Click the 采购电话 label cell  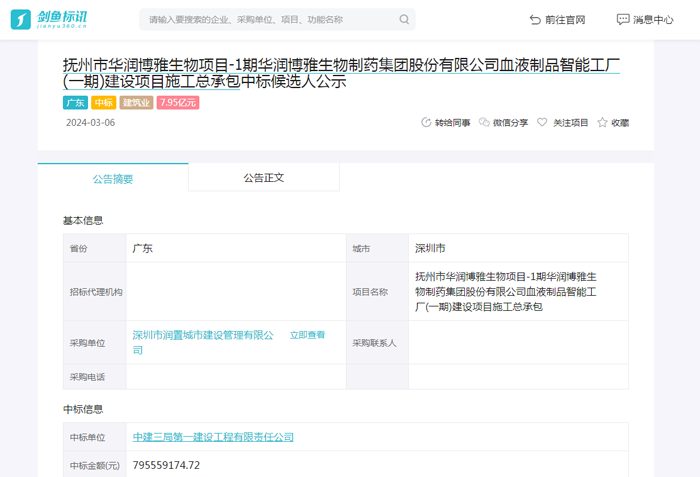[95, 377]
